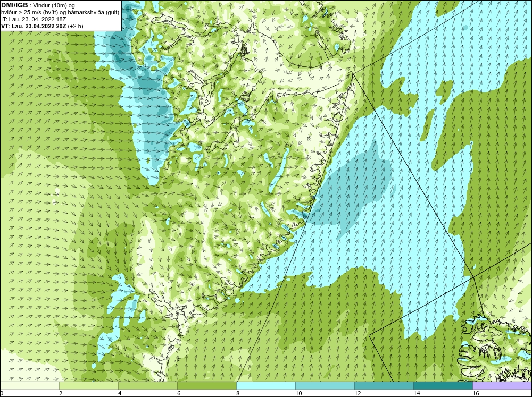Click the DMI/IGB title text
Screen dimensions: 532x397
pos(14,5)
